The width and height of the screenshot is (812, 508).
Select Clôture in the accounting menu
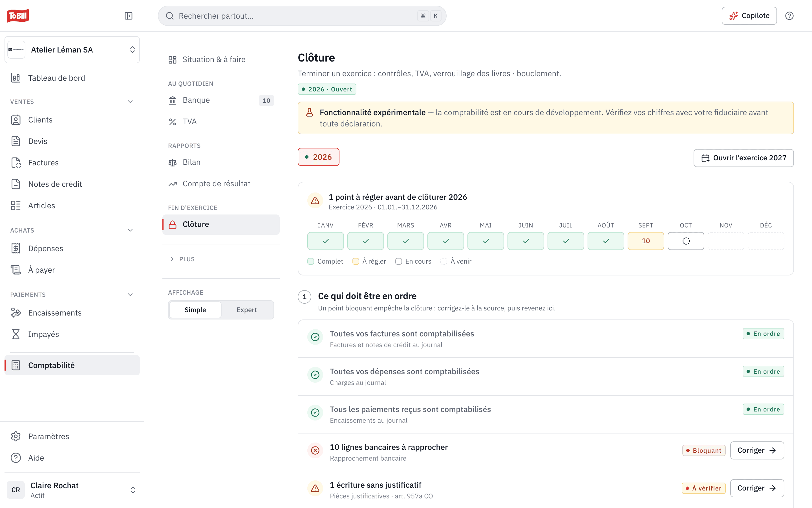221,224
